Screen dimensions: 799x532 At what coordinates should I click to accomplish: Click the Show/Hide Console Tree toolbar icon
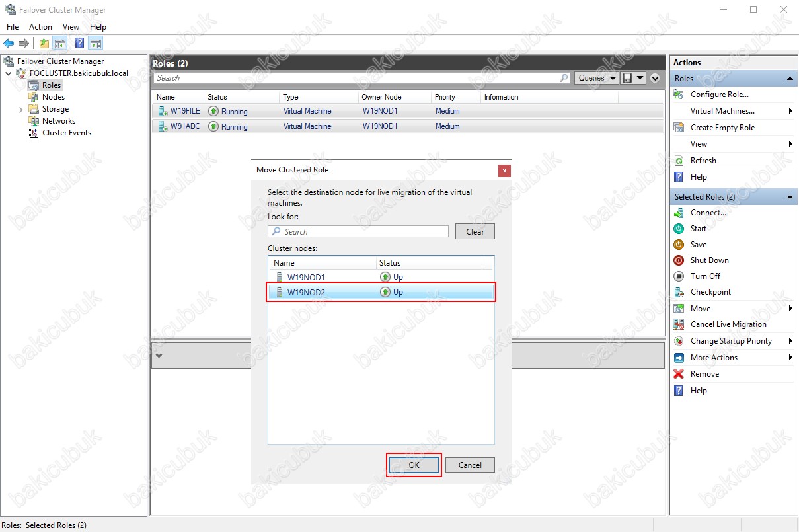click(x=59, y=44)
